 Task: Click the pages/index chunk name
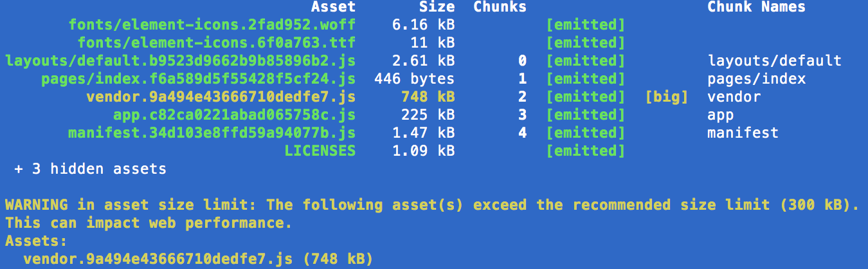pos(757,79)
